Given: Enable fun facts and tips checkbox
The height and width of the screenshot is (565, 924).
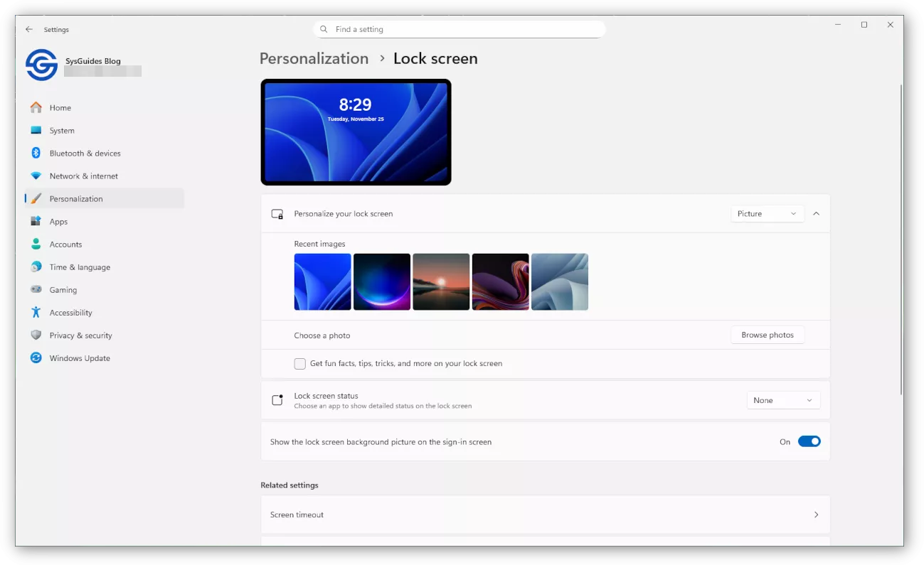Looking at the screenshot, I should (x=299, y=363).
